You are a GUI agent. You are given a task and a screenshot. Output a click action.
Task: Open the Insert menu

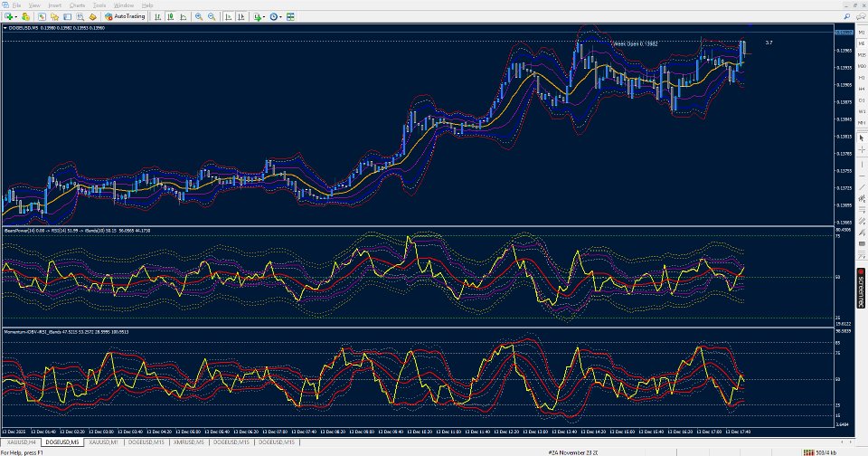[x=55, y=5]
